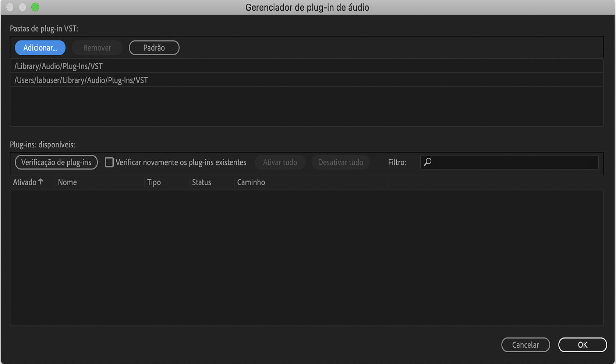Sort plug-ins by the Nome column
616x364 pixels.
67,182
